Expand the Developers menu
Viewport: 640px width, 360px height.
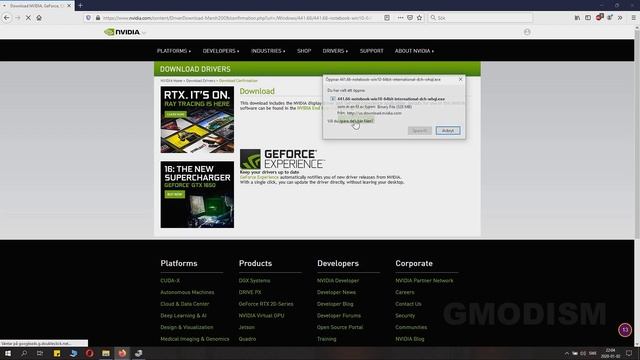tap(221, 51)
